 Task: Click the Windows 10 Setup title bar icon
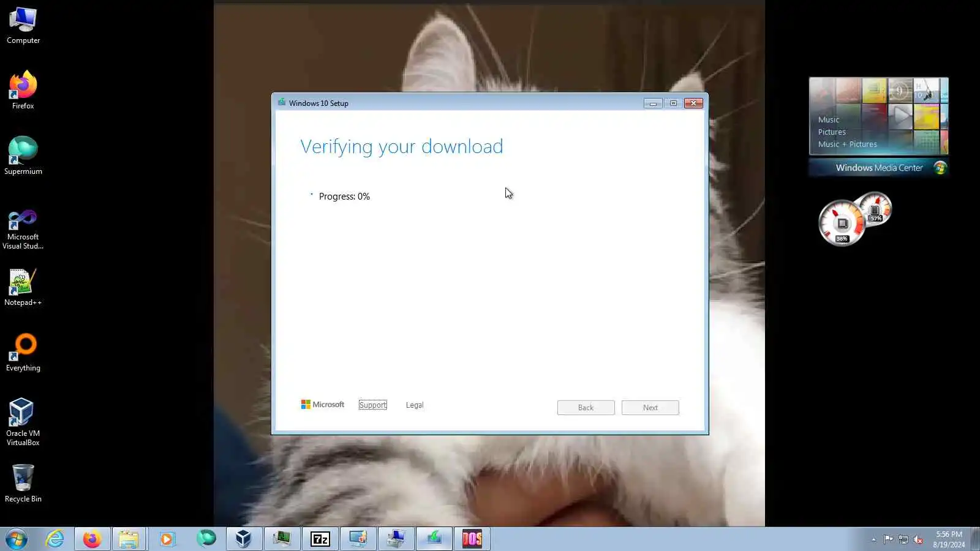tap(282, 102)
